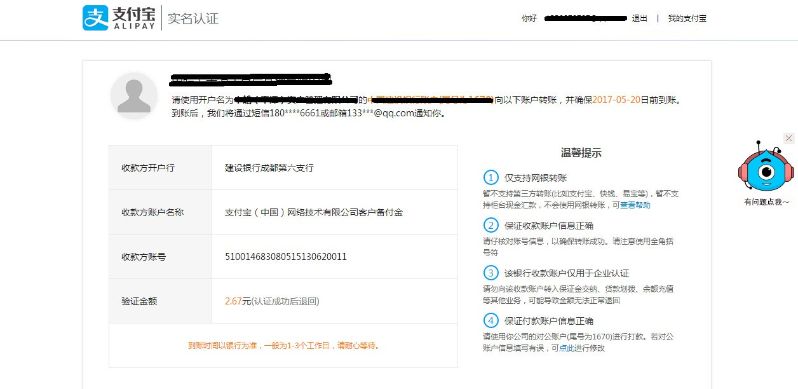Open the 查看帮助 help link
This screenshot has width=798, height=389.
(635, 205)
